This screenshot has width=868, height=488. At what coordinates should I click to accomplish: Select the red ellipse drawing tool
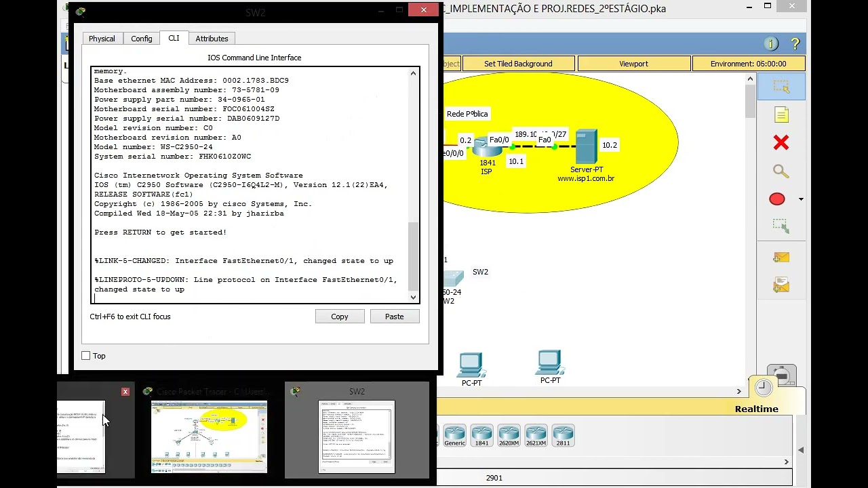coord(777,199)
